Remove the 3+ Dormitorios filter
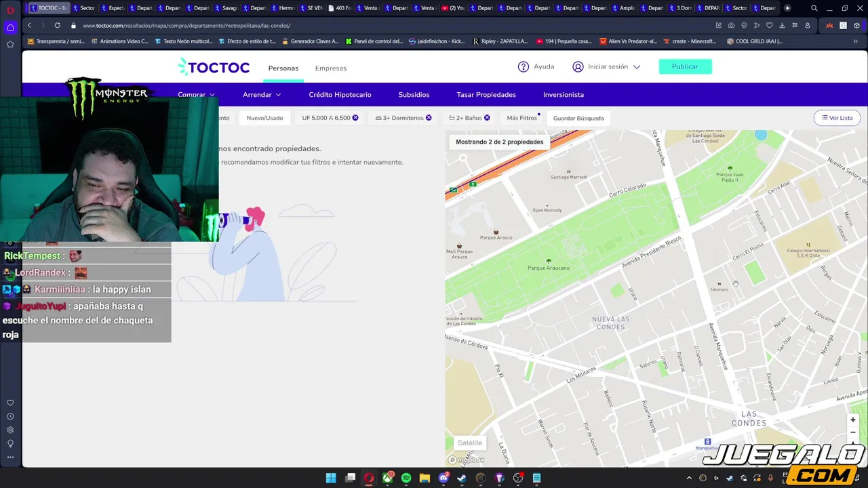The width and height of the screenshot is (868, 488). click(x=429, y=118)
